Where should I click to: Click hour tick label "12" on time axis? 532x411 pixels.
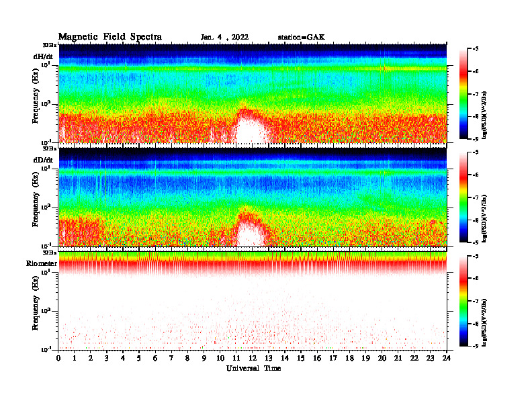[253, 359]
